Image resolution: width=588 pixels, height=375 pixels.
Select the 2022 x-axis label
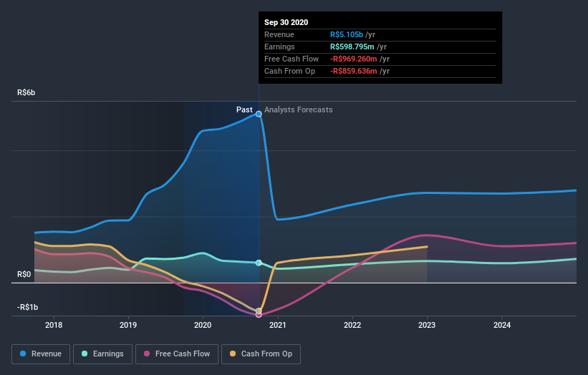point(352,325)
